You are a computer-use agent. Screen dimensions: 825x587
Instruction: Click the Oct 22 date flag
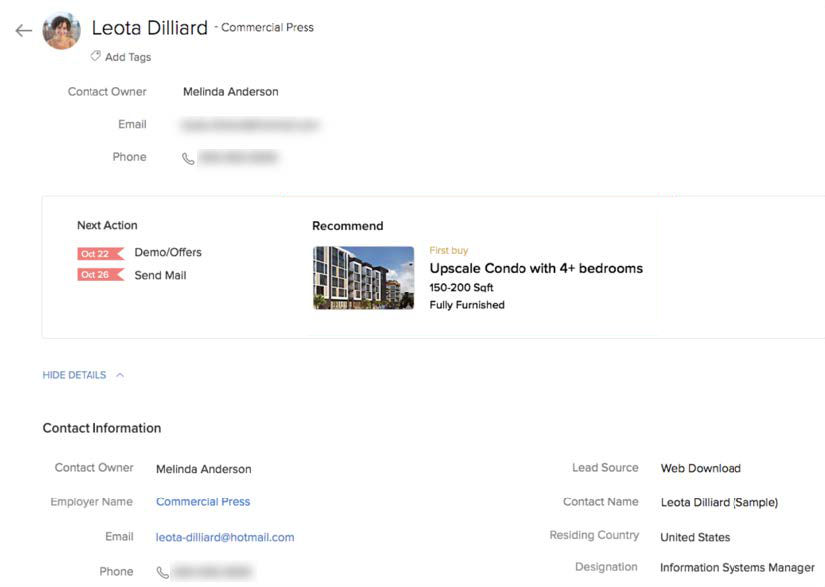point(100,254)
